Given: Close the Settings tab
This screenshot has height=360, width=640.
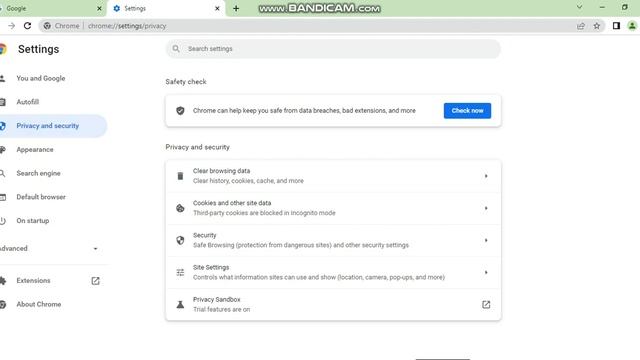Looking at the screenshot, I should [217, 8].
